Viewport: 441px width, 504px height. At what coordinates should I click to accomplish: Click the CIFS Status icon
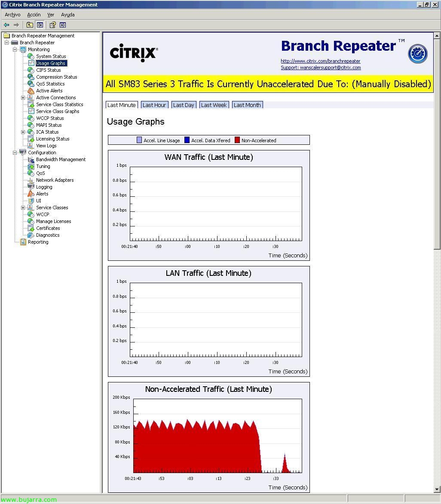coord(31,70)
